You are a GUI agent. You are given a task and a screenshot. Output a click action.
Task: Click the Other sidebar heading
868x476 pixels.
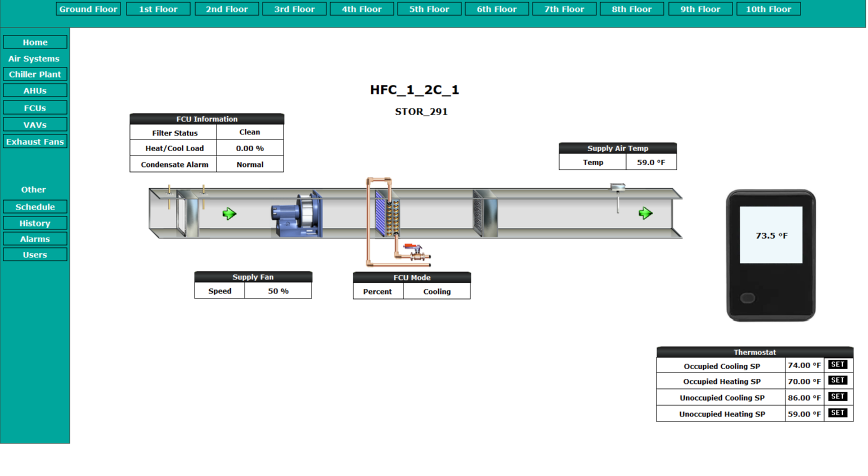(34, 190)
